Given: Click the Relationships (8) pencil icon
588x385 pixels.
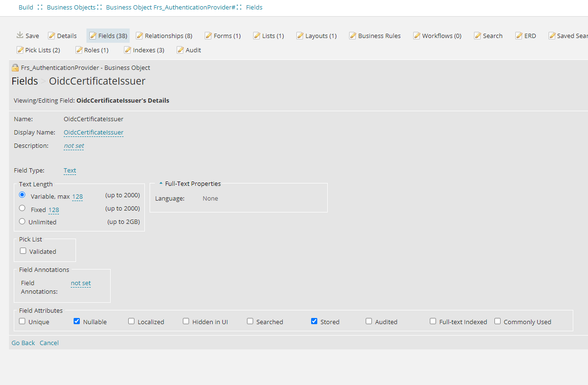Looking at the screenshot, I should click(139, 35).
